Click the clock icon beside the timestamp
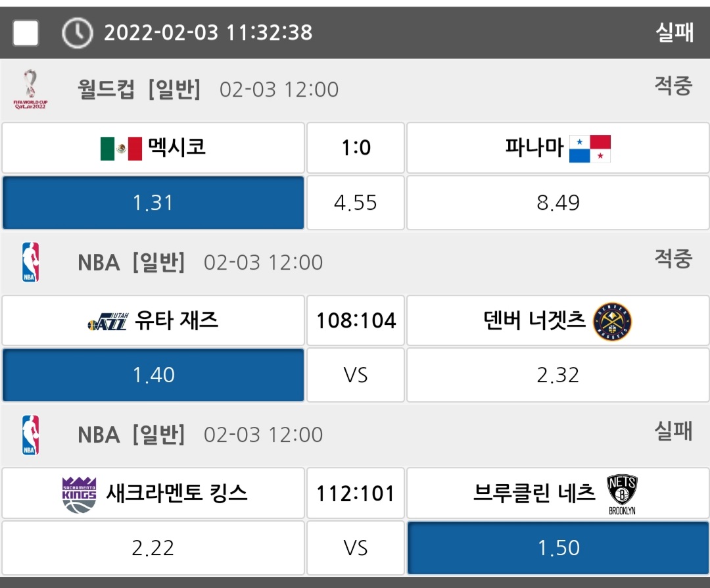 click(77, 33)
